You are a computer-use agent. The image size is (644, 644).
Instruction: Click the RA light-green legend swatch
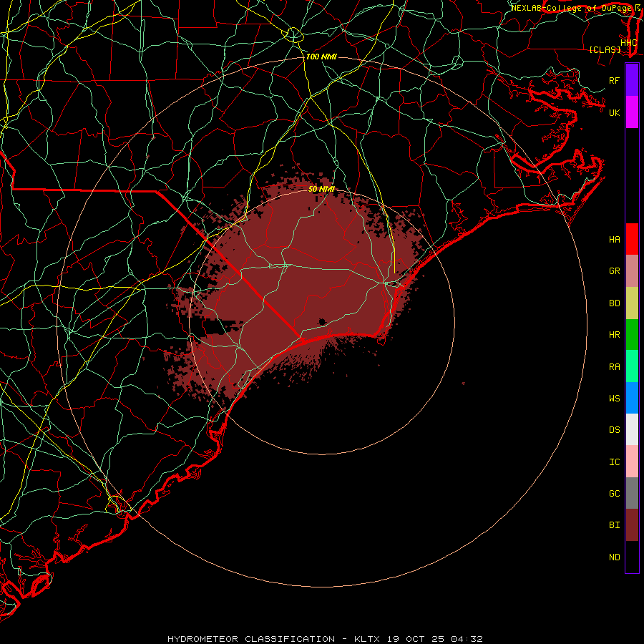click(632, 366)
